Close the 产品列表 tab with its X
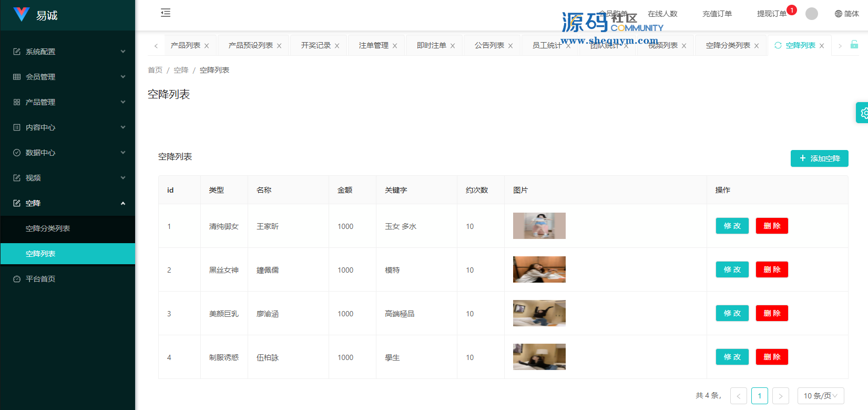The image size is (868, 410). coord(207,46)
